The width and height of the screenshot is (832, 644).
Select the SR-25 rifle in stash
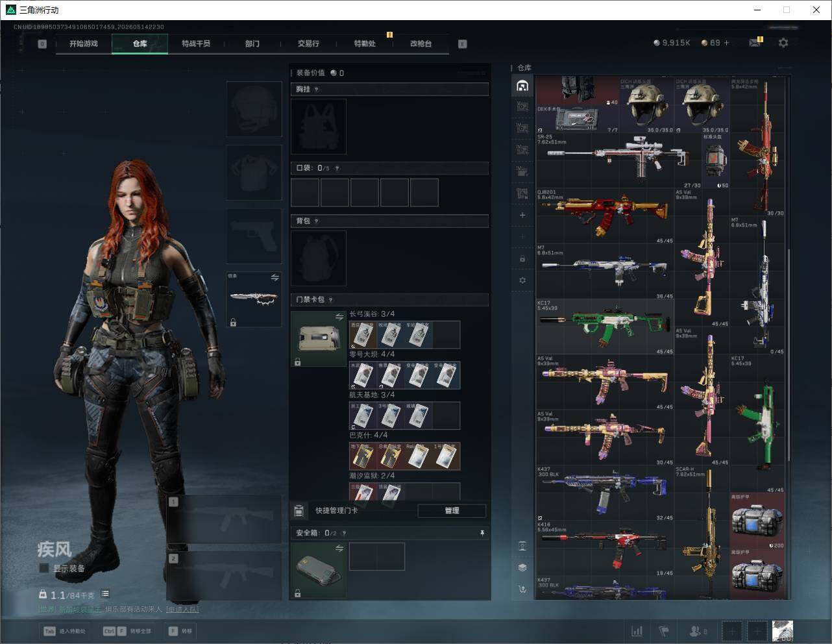[x=620, y=161]
